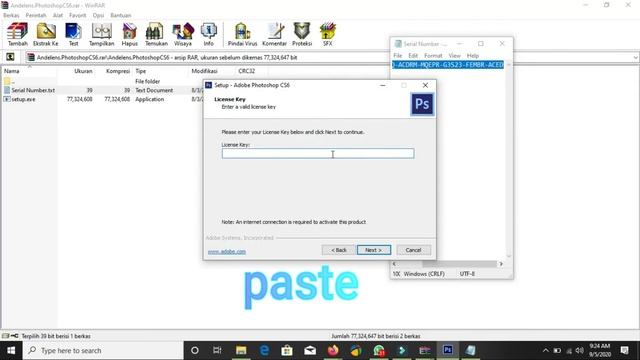Screen dimensions: 640x360
Task: Click the up-one-level icon beside address bar
Action: coord(10,57)
